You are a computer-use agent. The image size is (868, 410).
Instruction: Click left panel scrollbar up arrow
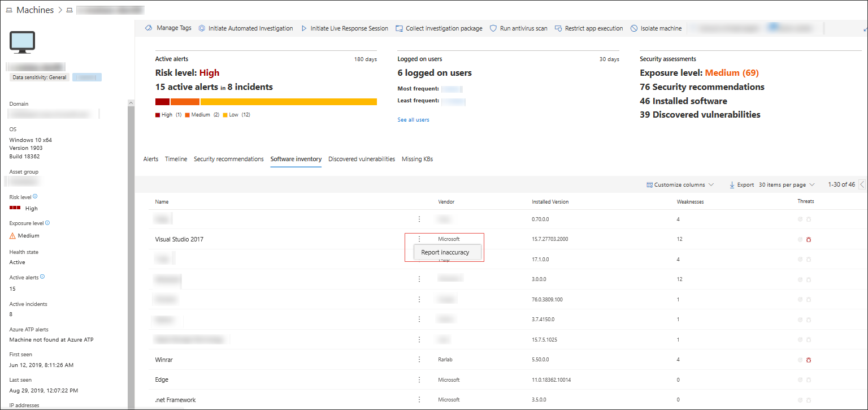point(131,103)
